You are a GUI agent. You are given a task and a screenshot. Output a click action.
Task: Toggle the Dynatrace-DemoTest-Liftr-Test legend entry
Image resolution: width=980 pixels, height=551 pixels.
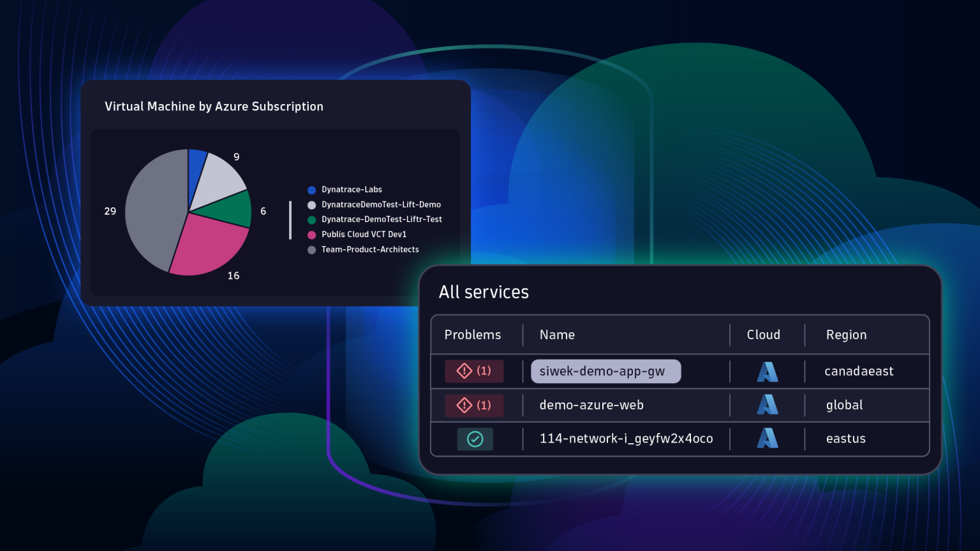click(x=382, y=219)
